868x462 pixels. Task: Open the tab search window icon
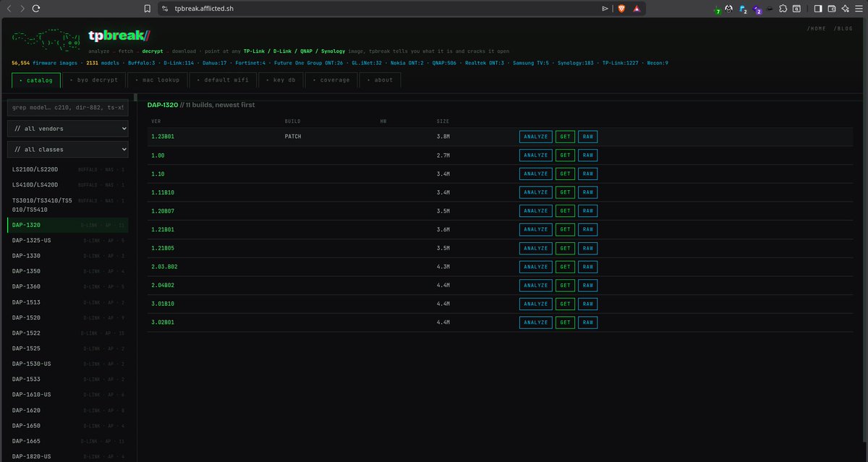coord(796,9)
